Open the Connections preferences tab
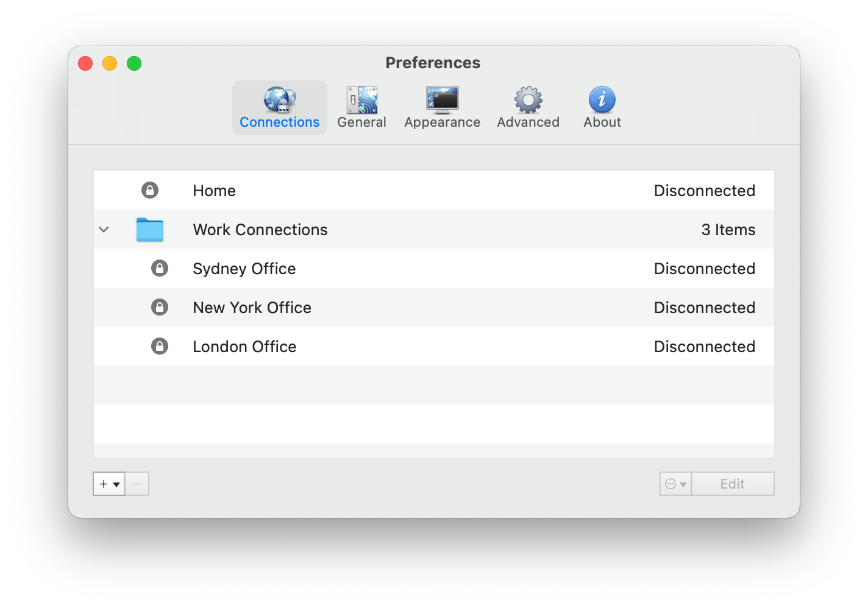 pyautogui.click(x=279, y=108)
